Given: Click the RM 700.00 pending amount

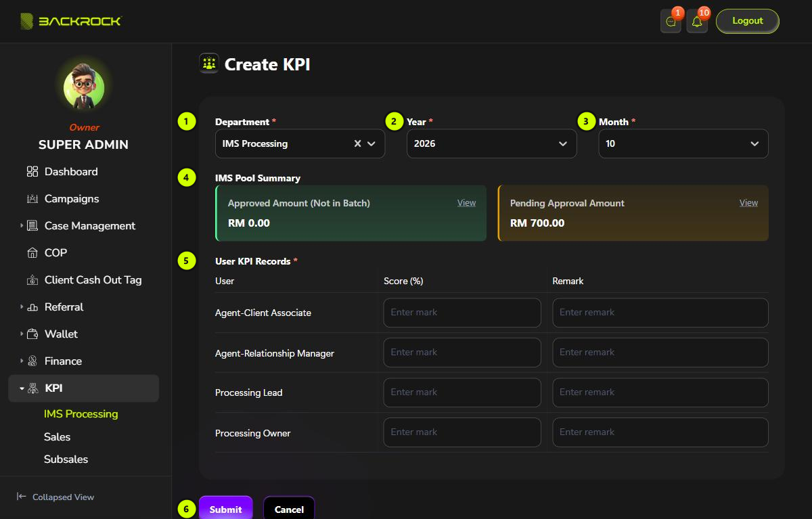Looking at the screenshot, I should tap(537, 223).
